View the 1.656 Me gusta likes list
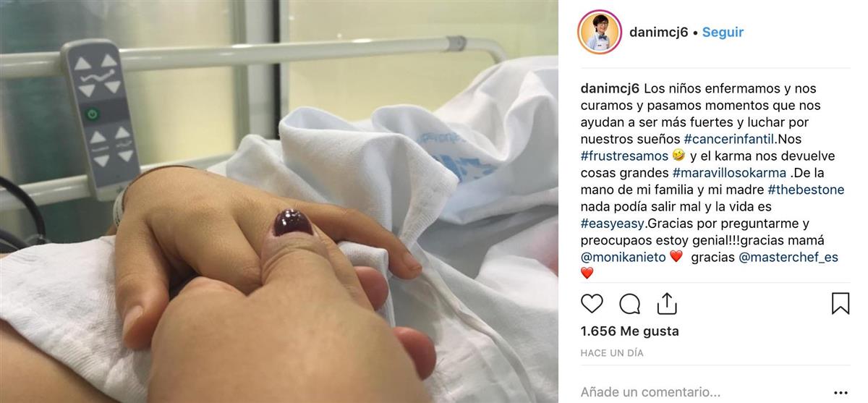This screenshot has width=868, height=403. point(630,331)
